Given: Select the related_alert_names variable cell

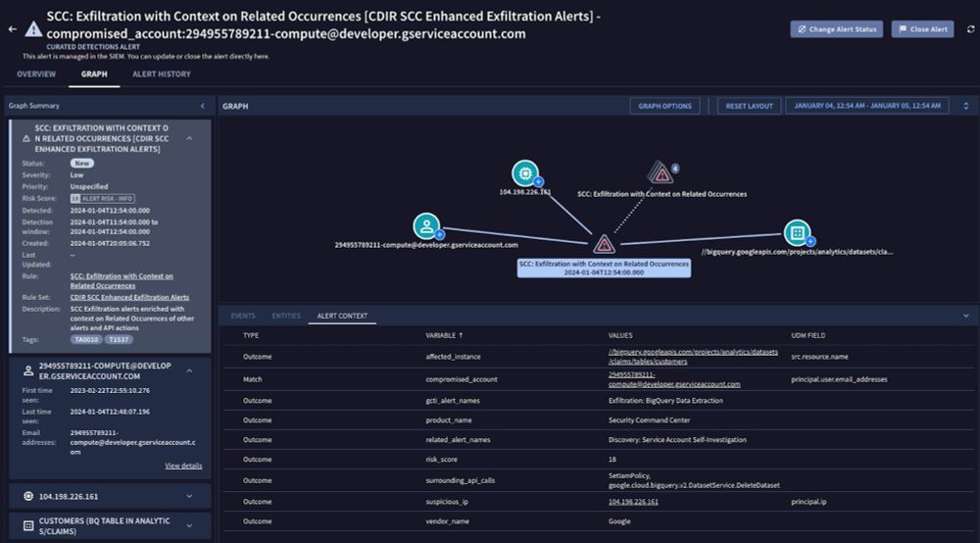Looking at the screenshot, I should click(x=458, y=440).
